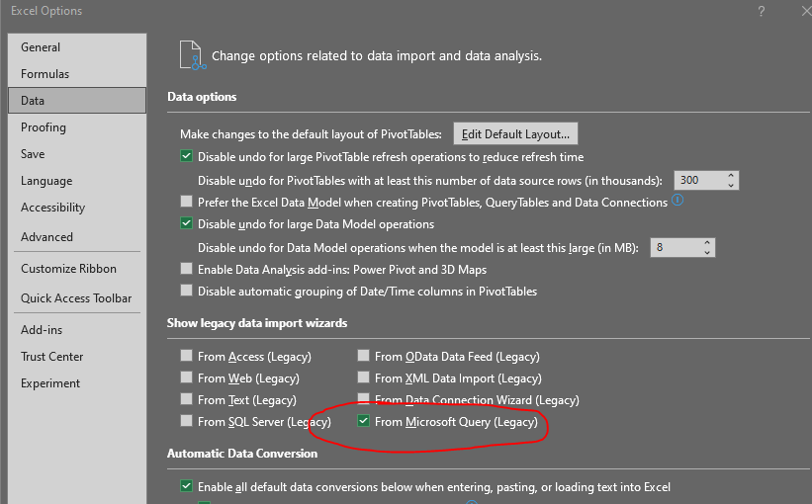Click the data import icon beside heading
Image resolution: width=812 pixels, height=504 pixels.
coord(193,55)
